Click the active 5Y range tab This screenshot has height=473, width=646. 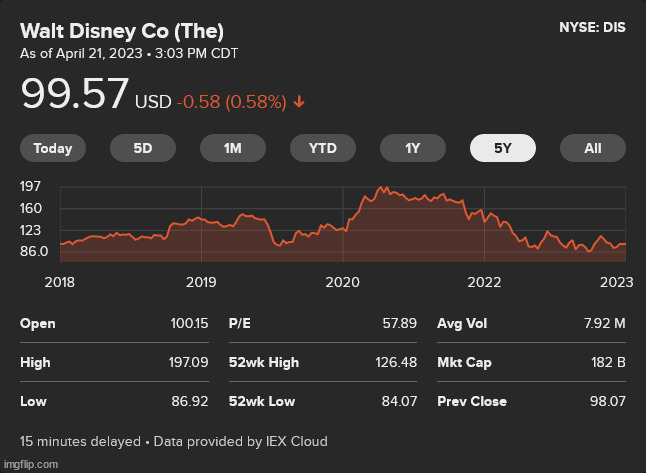point(503,148)
